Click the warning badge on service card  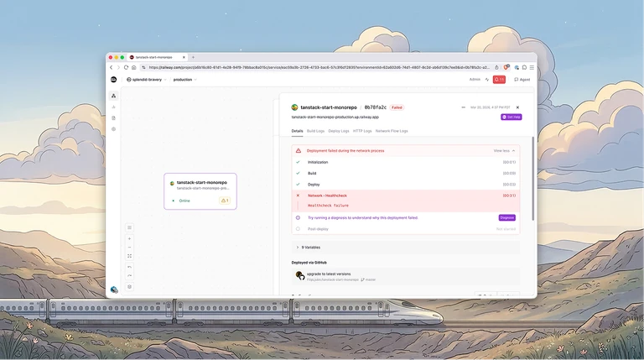tap(225, 201)
